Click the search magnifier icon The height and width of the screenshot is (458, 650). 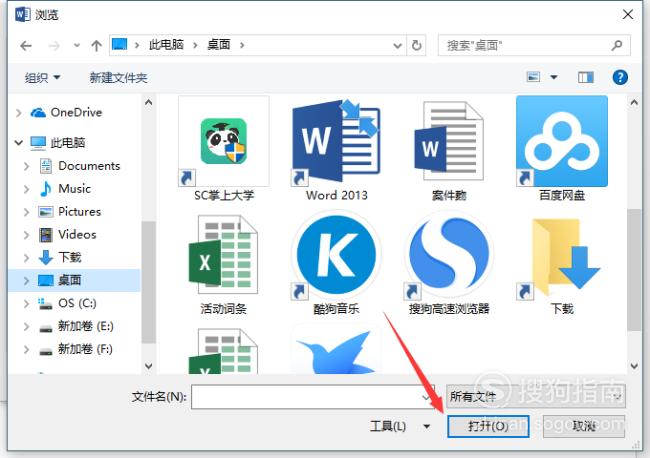pyautogui.click(x=616, y=45)
